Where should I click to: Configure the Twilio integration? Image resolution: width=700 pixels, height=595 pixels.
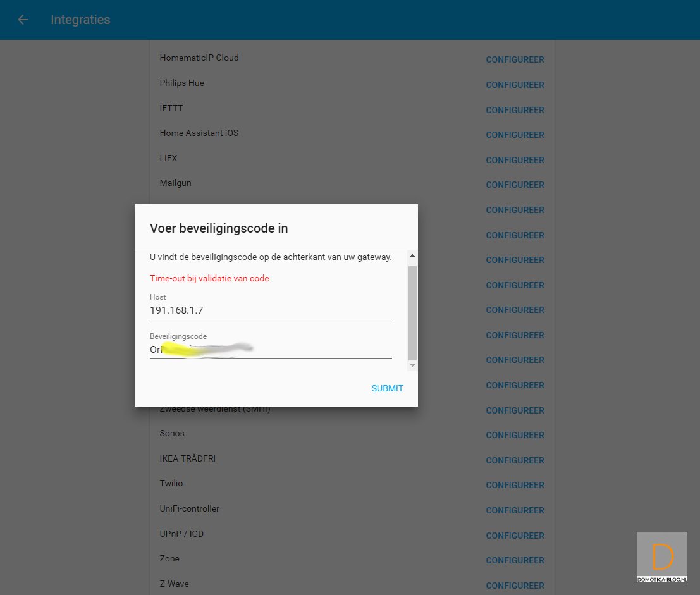click(x=515, y=485)
